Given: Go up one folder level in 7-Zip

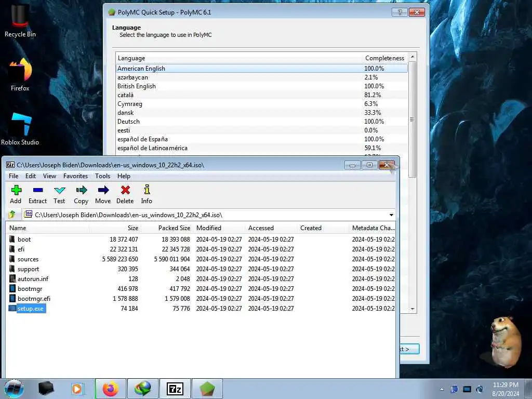Looking at the screenshot, I should pyautogui.click(x=12, y=215).
